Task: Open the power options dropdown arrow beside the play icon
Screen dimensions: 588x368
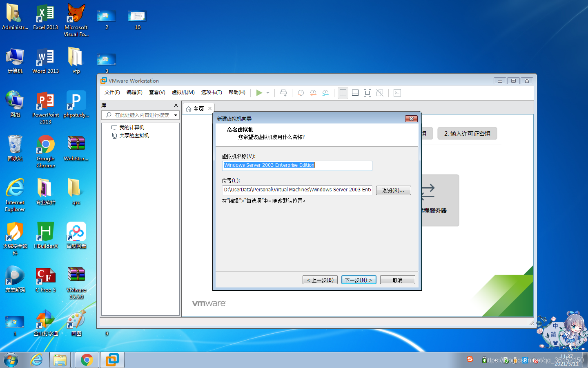Action: [x=268, y=93]
